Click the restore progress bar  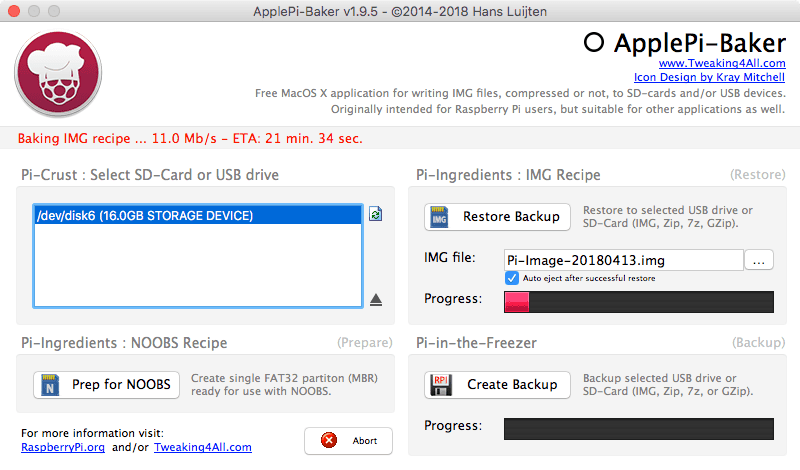click(x=638, y=302)
